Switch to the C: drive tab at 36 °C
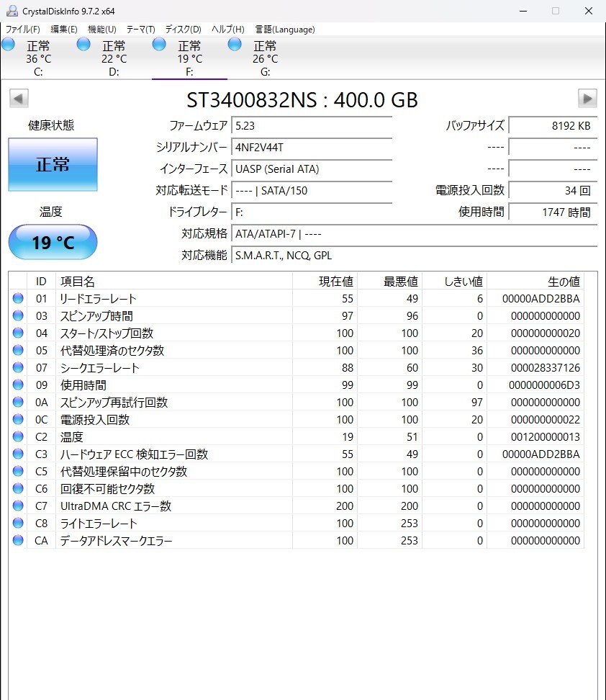606x700 pixels. 38,58
